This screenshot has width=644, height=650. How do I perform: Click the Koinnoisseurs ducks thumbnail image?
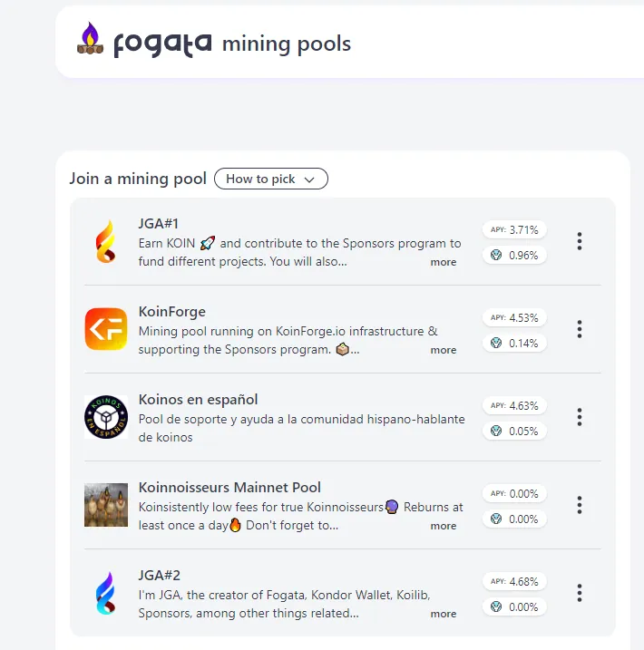106,505
